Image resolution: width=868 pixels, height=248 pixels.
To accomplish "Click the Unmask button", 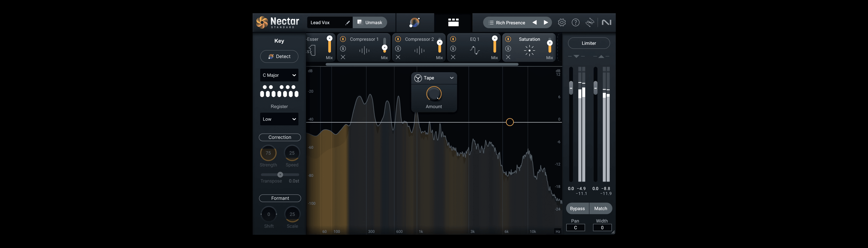I will tap(370, 23).
